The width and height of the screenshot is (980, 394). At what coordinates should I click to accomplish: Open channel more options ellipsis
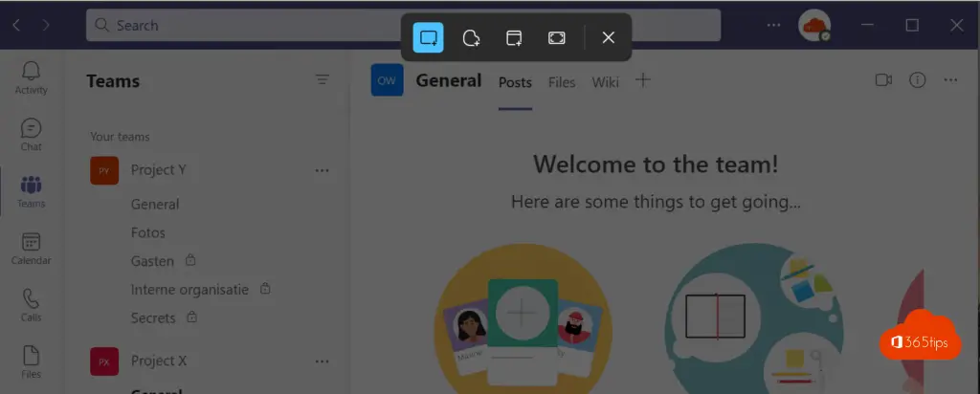click(950, 80)
